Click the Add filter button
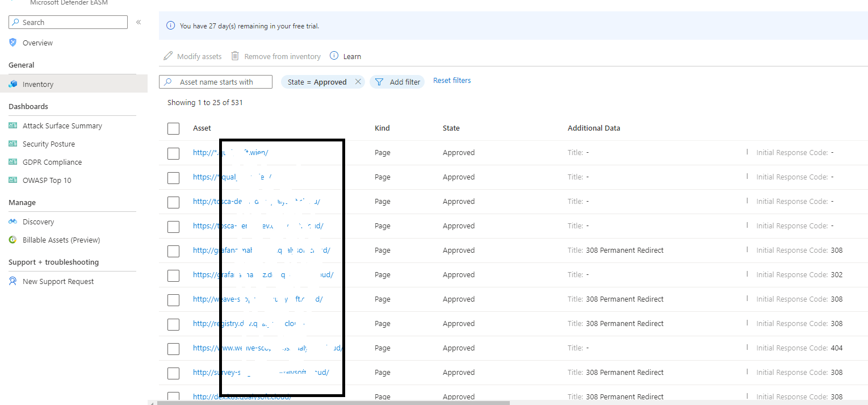868x405 pixels. point(397,82)
